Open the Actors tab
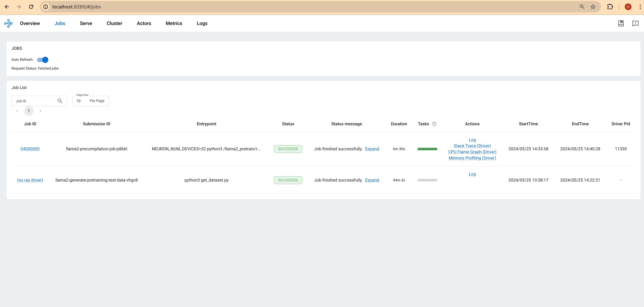 point(144,23)
